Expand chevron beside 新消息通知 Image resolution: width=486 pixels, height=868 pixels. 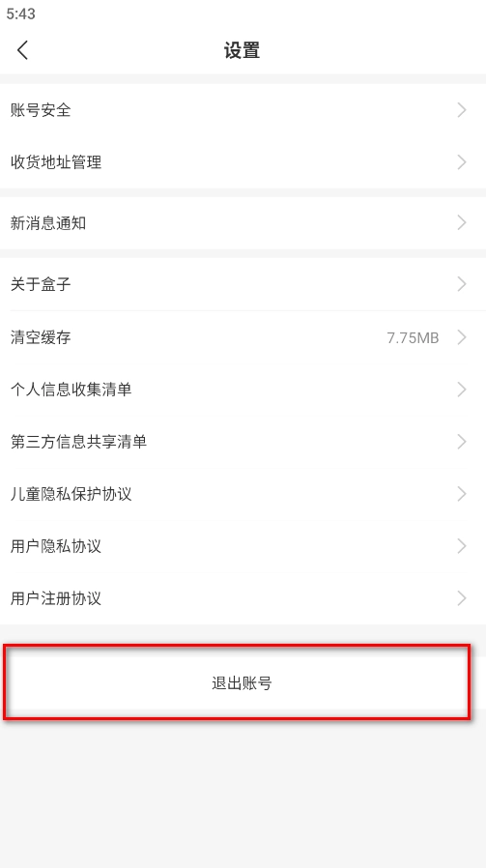462,223
